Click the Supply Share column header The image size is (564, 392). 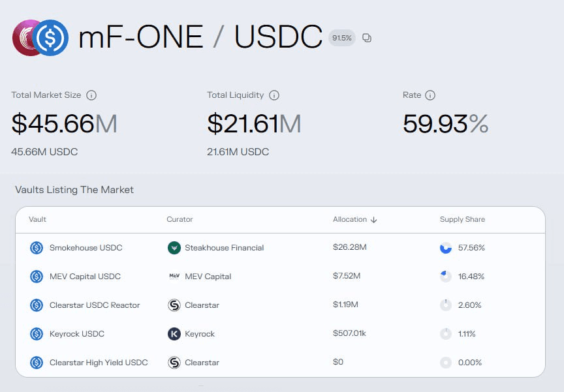(x=462, y=220)
